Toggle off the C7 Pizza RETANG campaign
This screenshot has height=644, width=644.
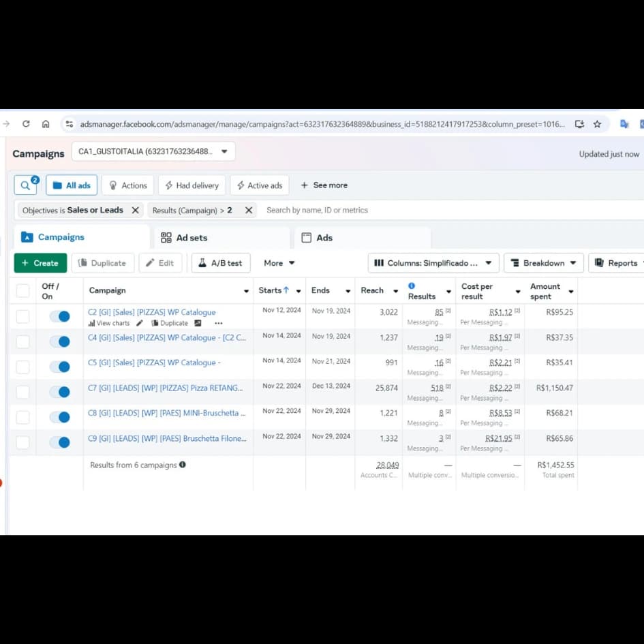[x=60, y=393]
